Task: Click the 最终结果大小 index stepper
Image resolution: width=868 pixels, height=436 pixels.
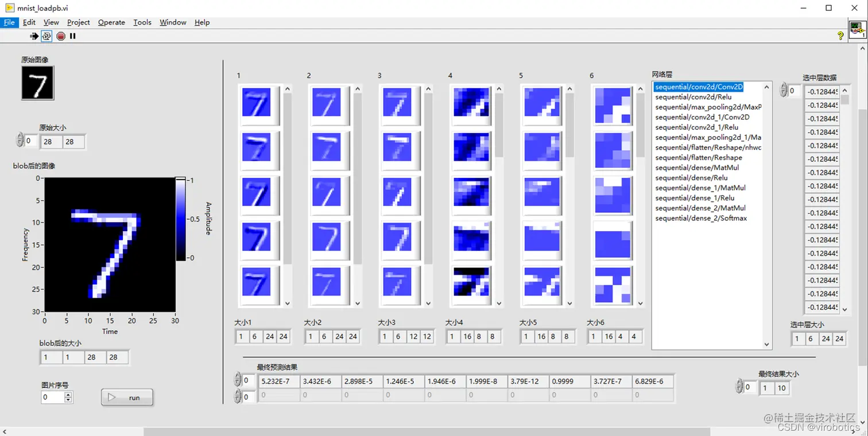Action: 739,387
